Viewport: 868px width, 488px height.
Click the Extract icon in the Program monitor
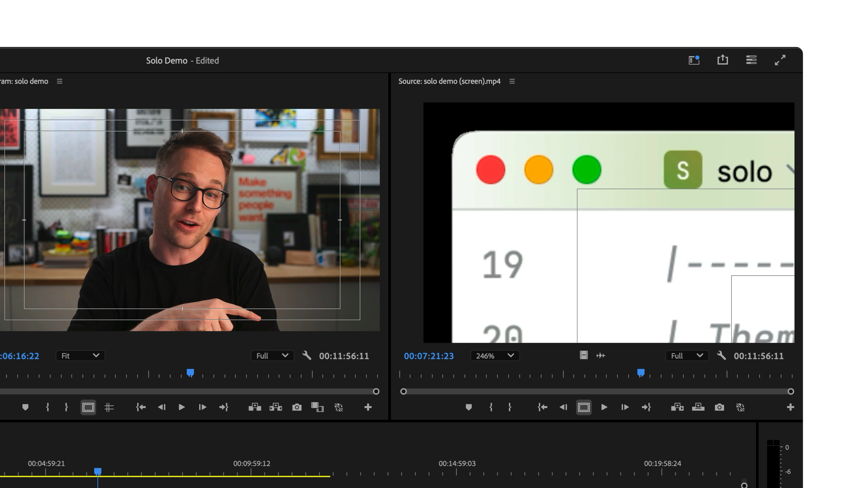pyautogui.click(x=276, y=407)
